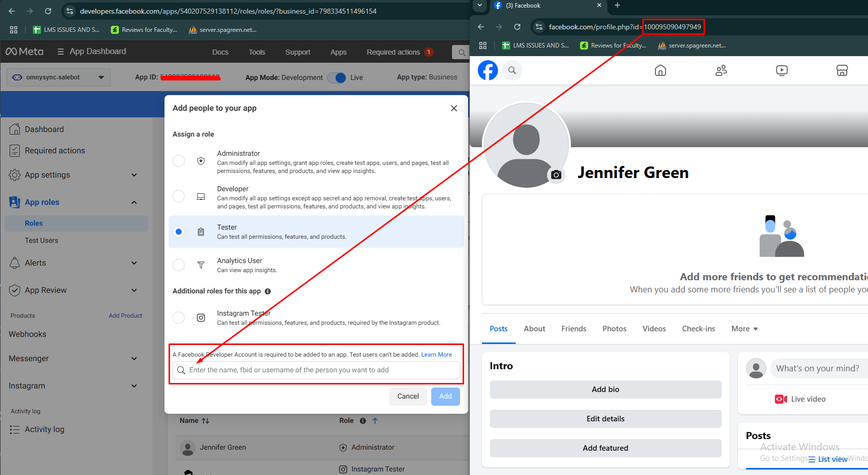
Task: Open Support in Meta developer header
Action: click(x=298, y=52)
